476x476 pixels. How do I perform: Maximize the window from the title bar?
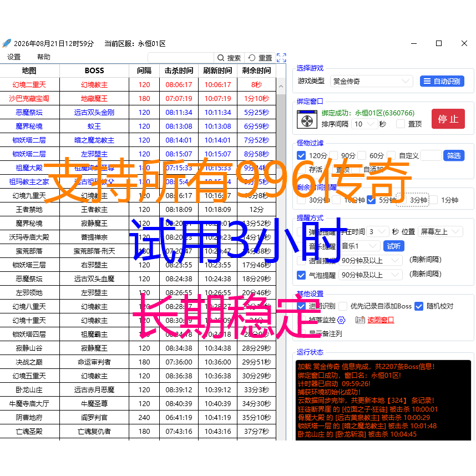point(439,43)
